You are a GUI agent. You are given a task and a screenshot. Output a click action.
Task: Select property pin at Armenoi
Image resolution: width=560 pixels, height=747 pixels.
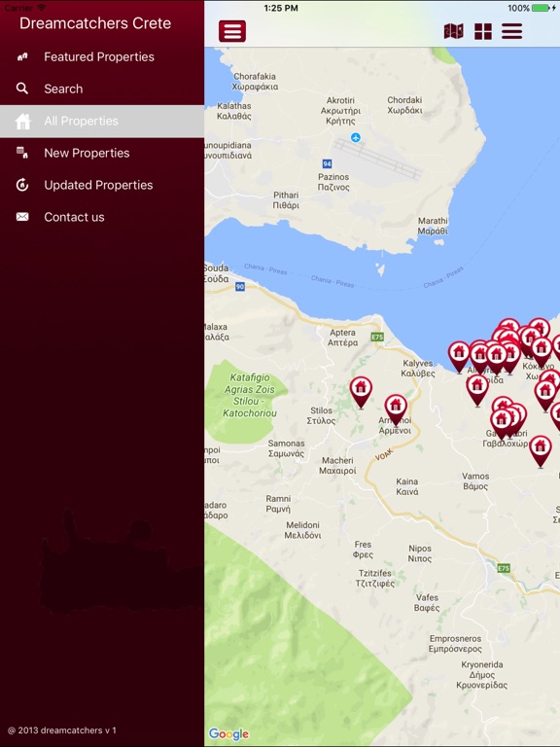(396, 409)
